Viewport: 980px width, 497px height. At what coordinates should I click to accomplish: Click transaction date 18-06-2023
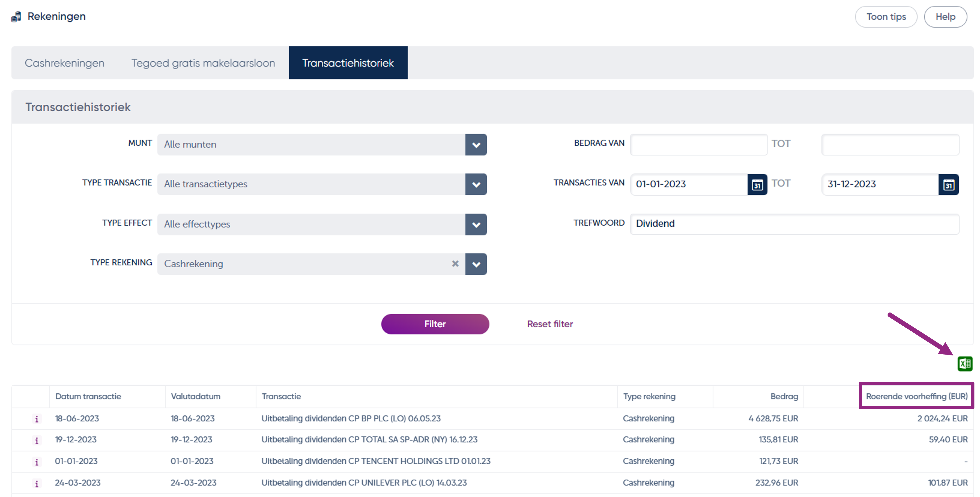(77, 418)
